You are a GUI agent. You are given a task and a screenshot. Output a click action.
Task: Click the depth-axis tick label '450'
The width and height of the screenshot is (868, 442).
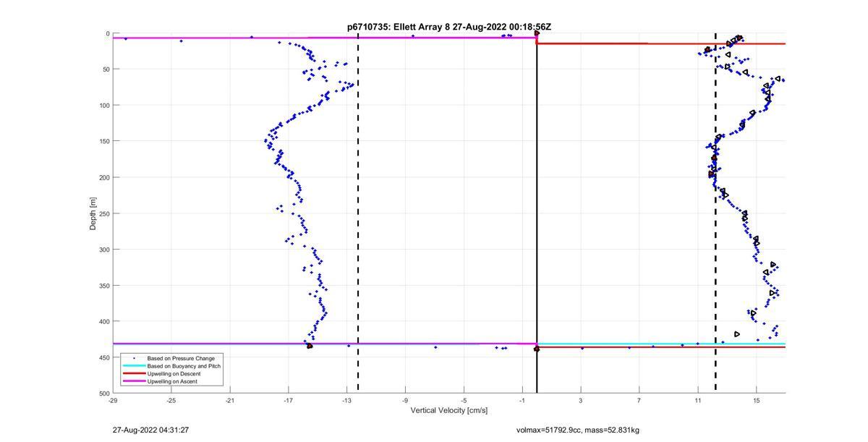(104, 357)
